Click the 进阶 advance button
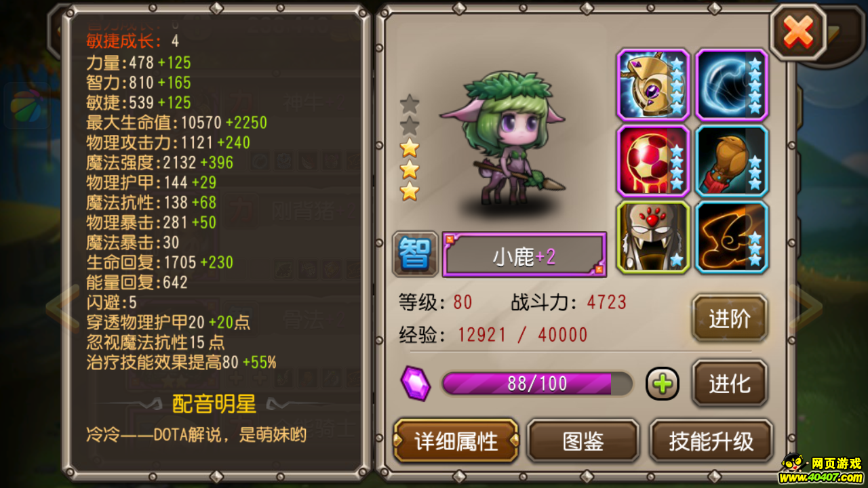 click(x=730, y=318)
